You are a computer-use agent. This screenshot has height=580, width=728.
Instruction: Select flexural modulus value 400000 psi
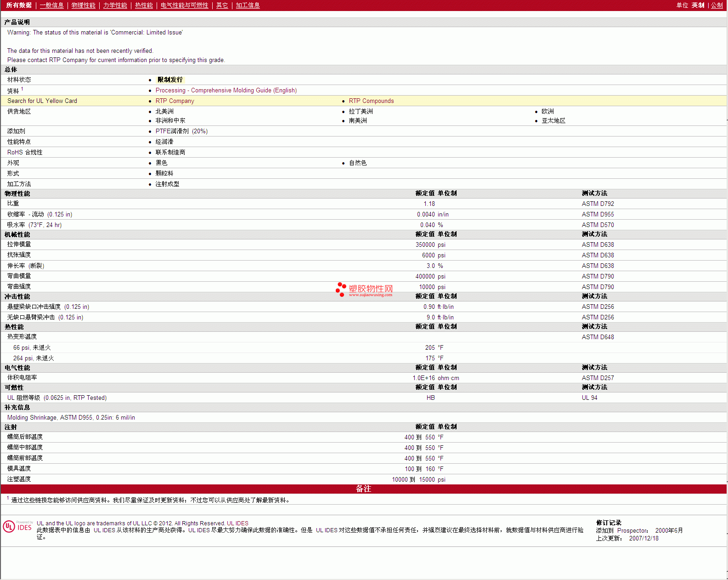click(x=430, y=277)
